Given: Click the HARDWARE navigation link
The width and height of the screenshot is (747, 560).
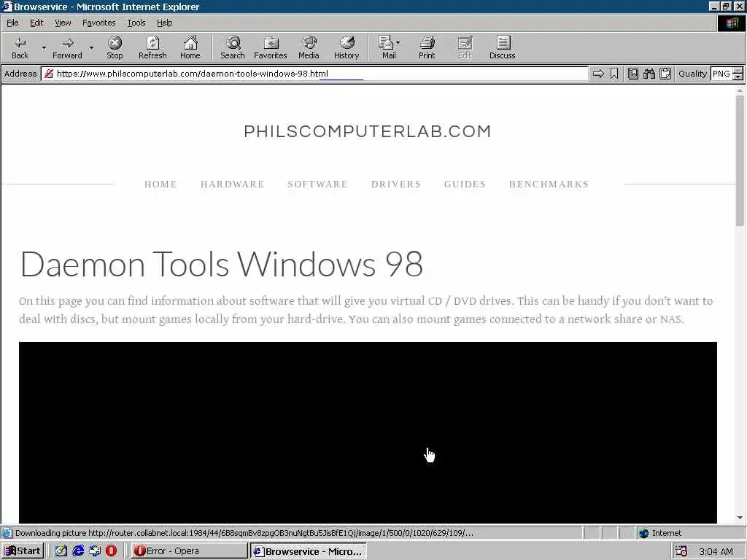Looking at the screenshot, I should pyautogui.click(x=232, y=184).
